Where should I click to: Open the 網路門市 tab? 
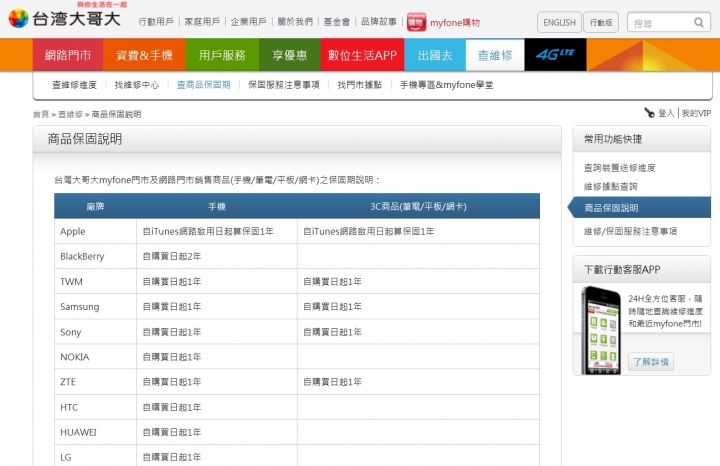68,55
